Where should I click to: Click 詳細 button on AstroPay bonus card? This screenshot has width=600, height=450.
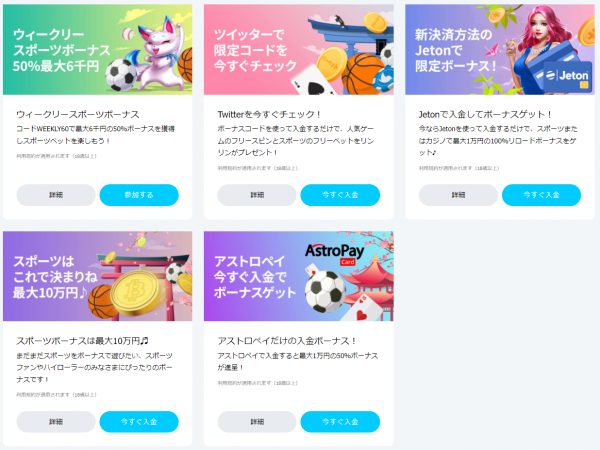[257, 422]
